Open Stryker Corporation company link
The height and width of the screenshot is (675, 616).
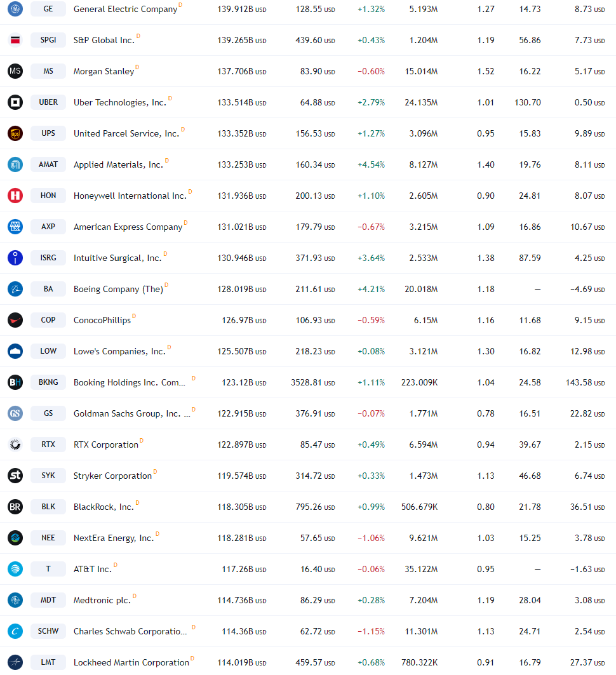click(112, 476)
